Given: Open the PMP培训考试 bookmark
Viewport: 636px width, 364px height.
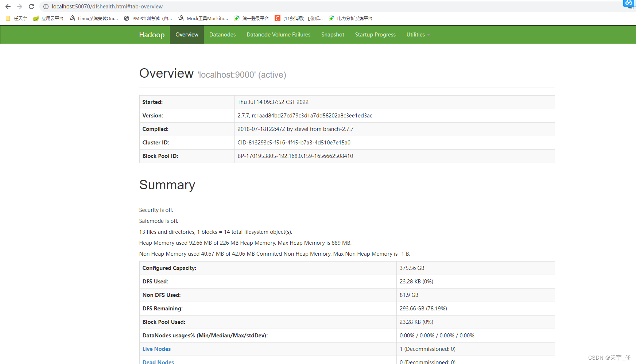Looking at the screenshot, I should (148, 19).
